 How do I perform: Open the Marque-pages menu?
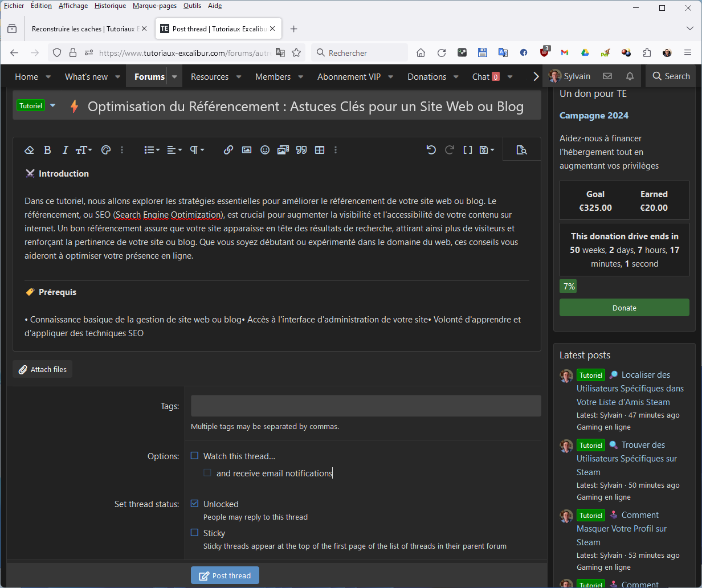click(154, 6)
